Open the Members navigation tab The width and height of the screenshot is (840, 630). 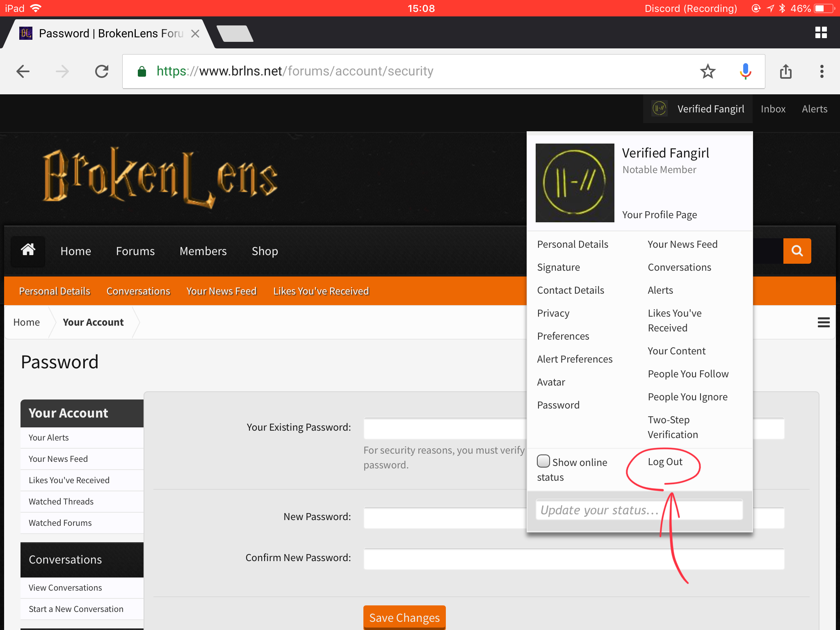203,251
